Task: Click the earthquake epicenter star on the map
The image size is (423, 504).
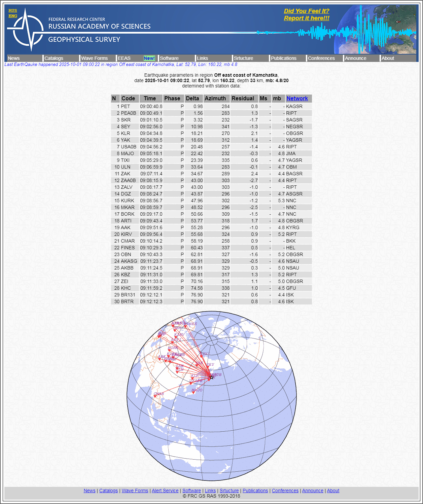Action: click(x=212, y=377)
